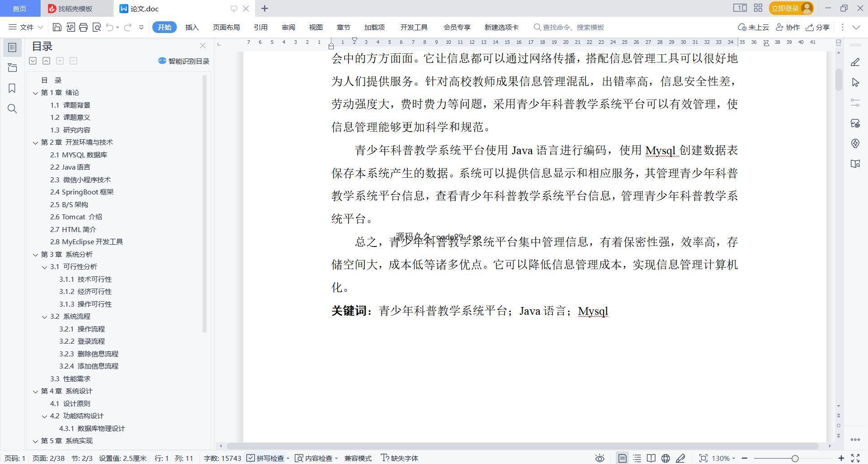Switch to page layout view icon

pyautogui.click(x=623, y=458)
